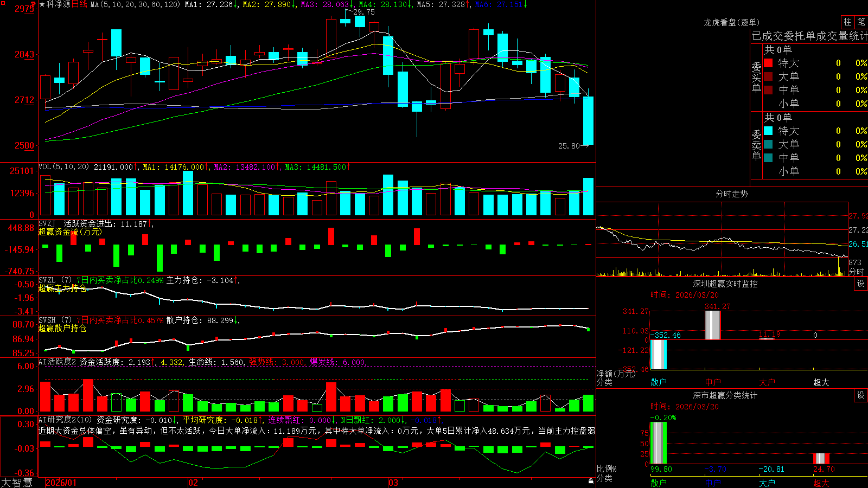Click the 341.27 中户 net amount bar
This screenshot has height=488, width=868.
pyautogui.click(x=713, y=325)
